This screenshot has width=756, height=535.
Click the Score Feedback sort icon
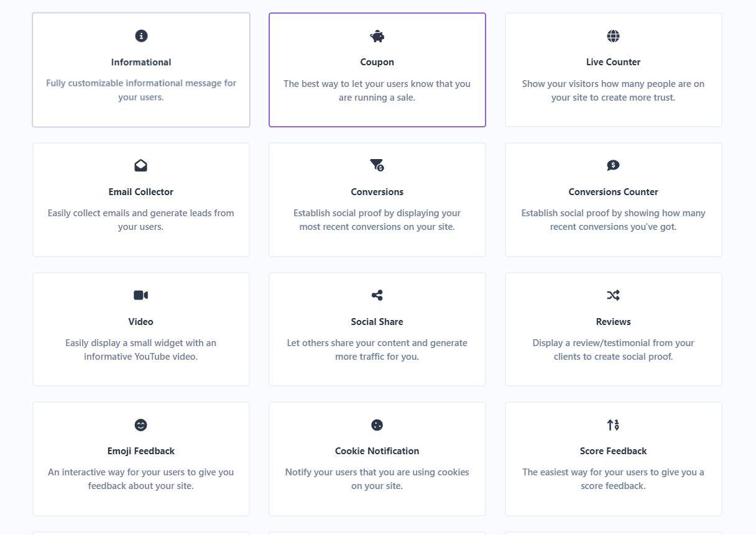point(613,425)
